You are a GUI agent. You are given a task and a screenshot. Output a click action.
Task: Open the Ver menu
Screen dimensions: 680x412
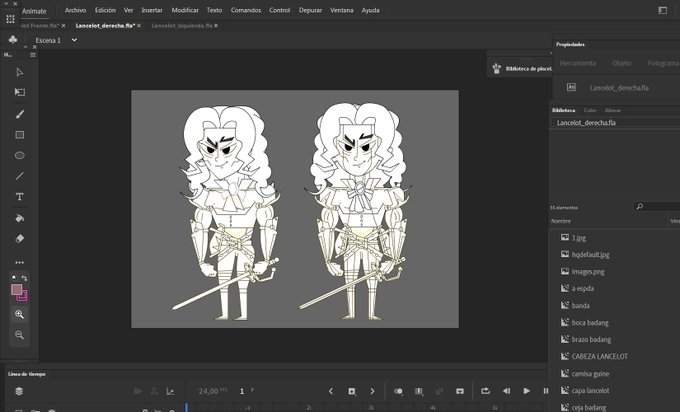[128, 10]
